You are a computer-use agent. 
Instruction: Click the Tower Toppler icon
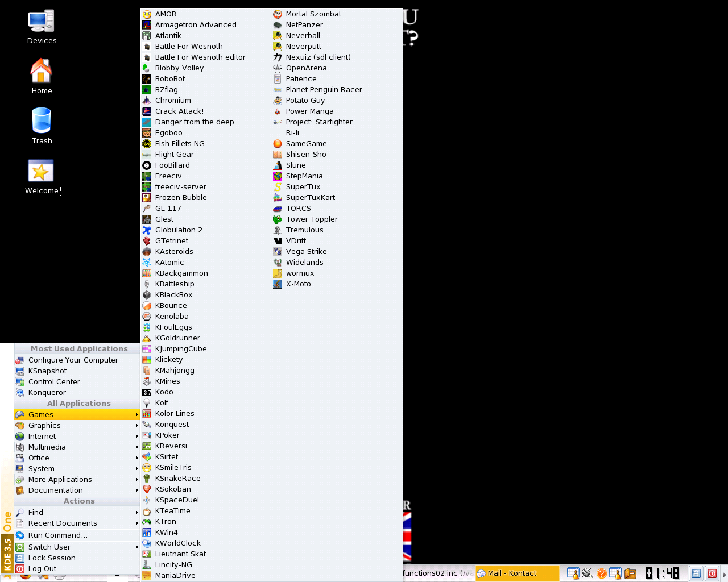pos(278,219)
